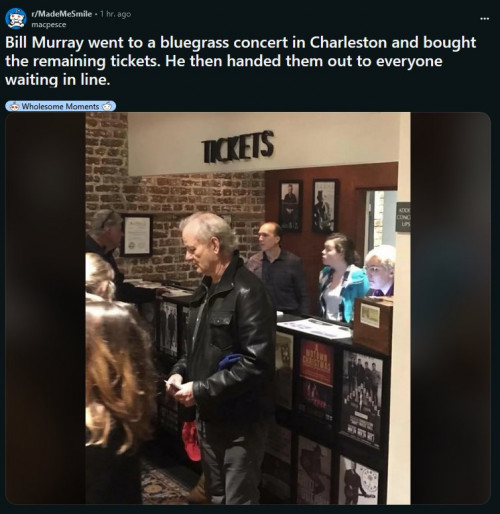Click the left emoji on the Wholesome Moments flair
This screenshot has width=500, height=514.
tap(14, 106)
